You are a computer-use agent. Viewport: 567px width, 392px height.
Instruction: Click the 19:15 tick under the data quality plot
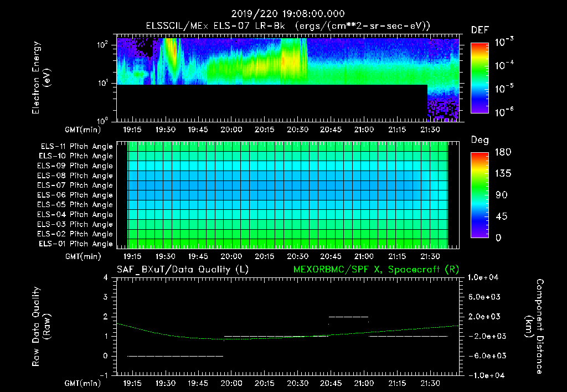click(x=132, y=383)
